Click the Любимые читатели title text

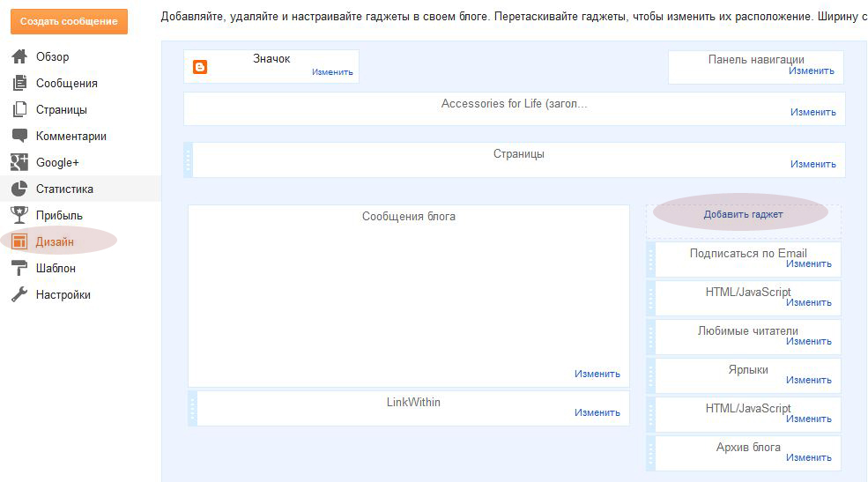(748, 331)
